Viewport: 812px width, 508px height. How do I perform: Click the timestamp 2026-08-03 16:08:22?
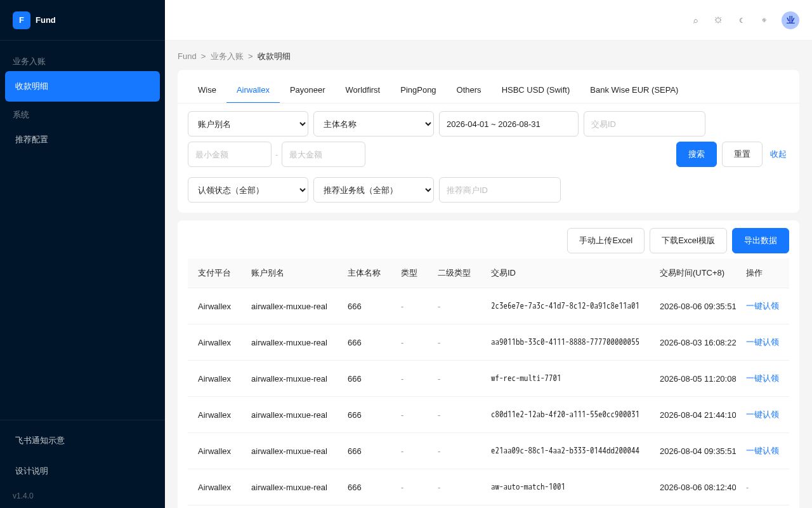point(698,342)
